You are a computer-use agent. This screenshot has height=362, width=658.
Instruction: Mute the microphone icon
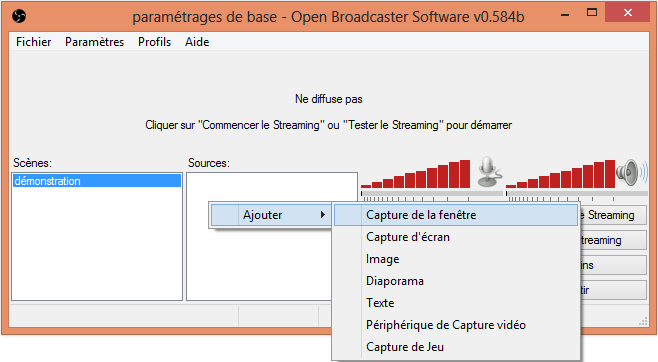click(489, 172)
